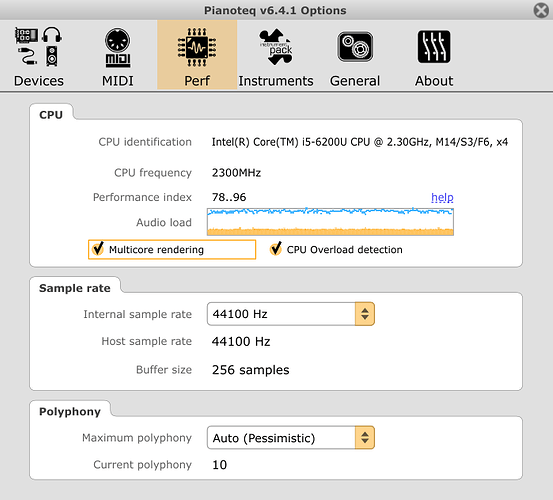Click the Audio load graph
The image size is (553, 500).
click(x=330, y=222)
